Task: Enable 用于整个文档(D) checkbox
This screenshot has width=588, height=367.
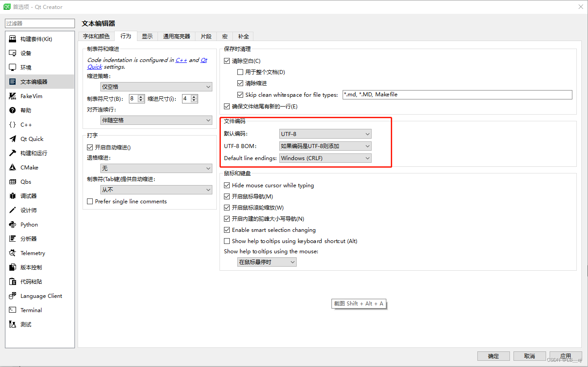Action: (x=240, y=72)
